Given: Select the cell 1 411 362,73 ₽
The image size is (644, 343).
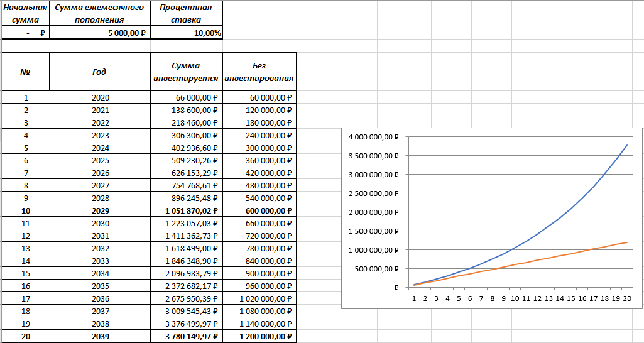Looking at the screenshot, I should 186,236.
